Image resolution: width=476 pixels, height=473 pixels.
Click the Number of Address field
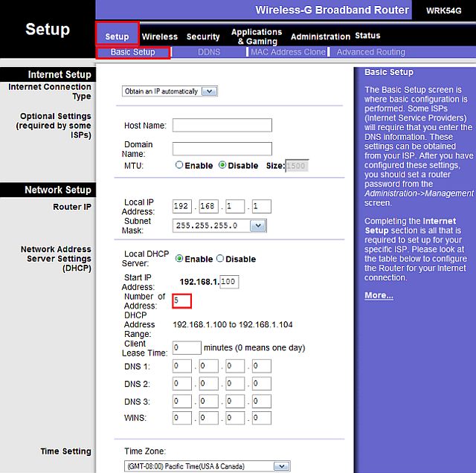pos(181,301)
